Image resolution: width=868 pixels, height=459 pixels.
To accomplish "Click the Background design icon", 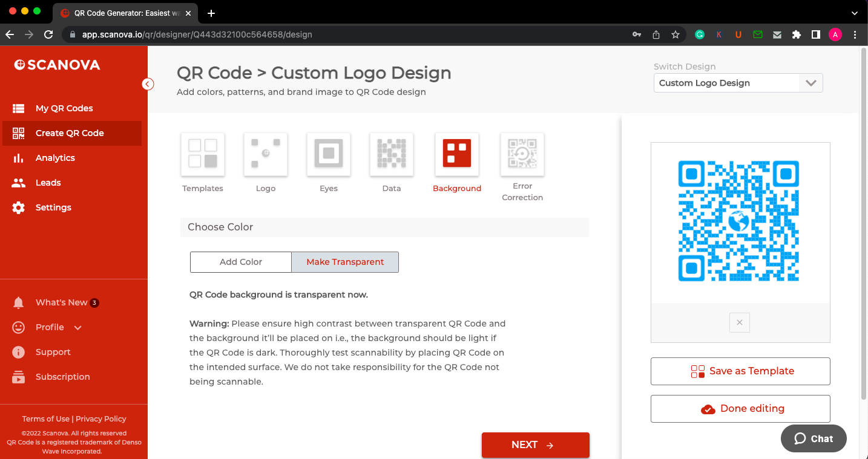I will coord(456,154).
